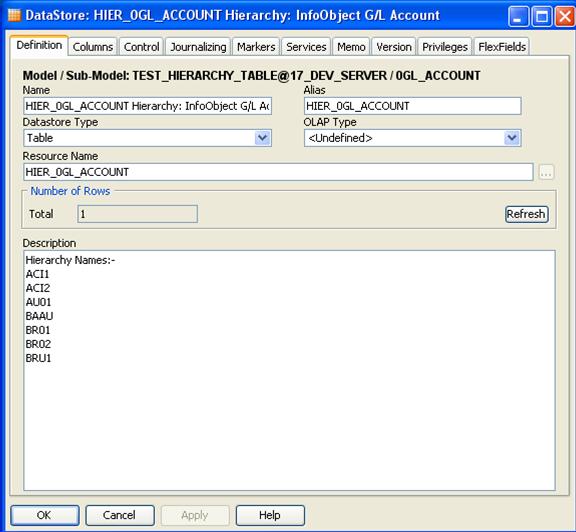Switch to the Columns tab
The width and height of the screenshot is (576, 532).
pyautogui.click(x=93, y=47)
